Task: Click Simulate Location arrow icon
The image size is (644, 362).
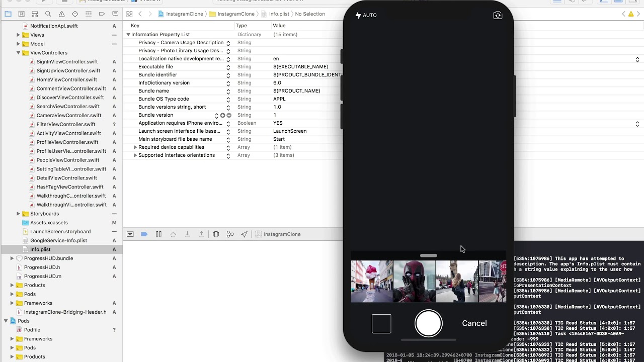Action: (x=244, y=234)
